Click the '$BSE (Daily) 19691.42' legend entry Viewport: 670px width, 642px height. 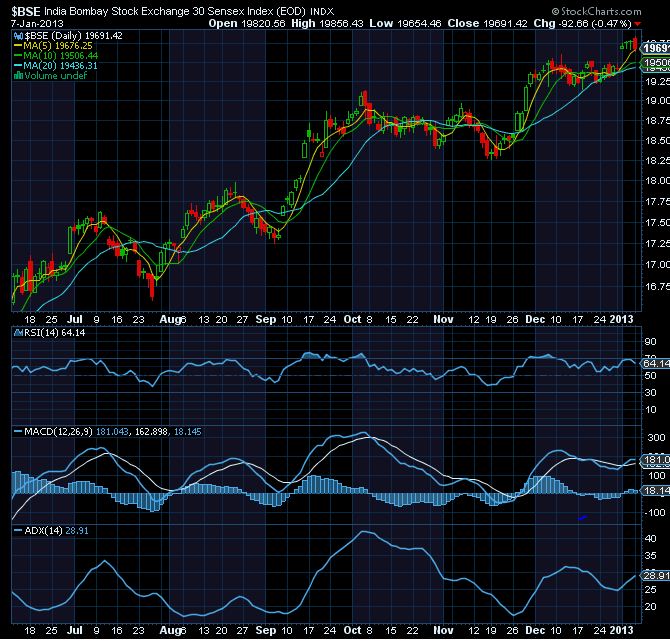73,36
